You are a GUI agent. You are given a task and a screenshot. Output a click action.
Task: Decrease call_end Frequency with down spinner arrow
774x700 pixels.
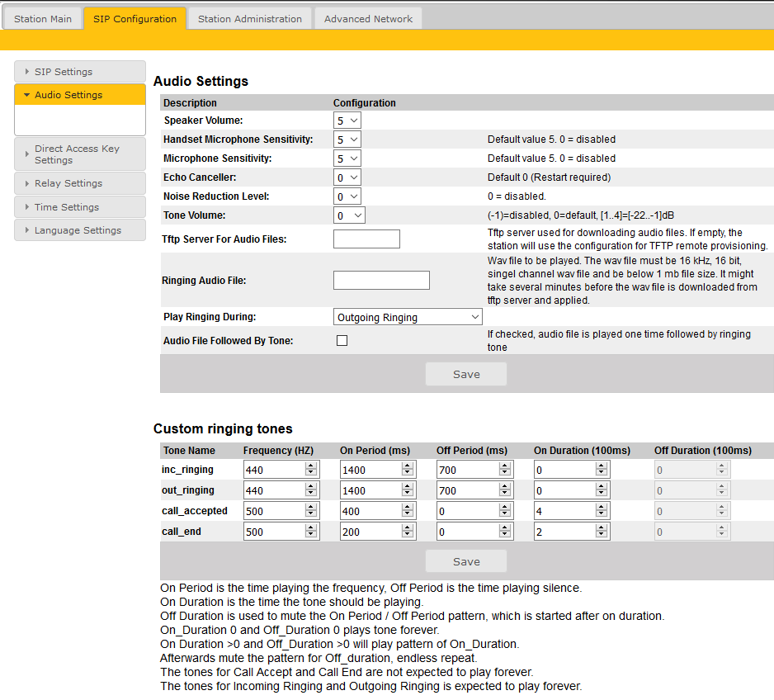[311, 535]
